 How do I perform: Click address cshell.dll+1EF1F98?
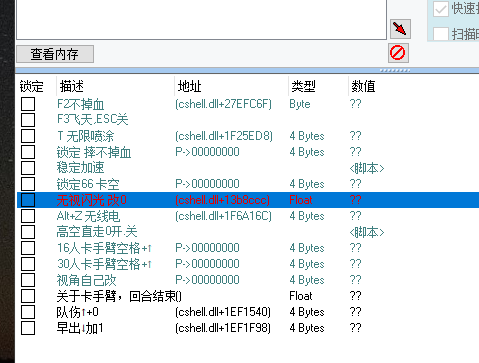click(x=223, y=328)
